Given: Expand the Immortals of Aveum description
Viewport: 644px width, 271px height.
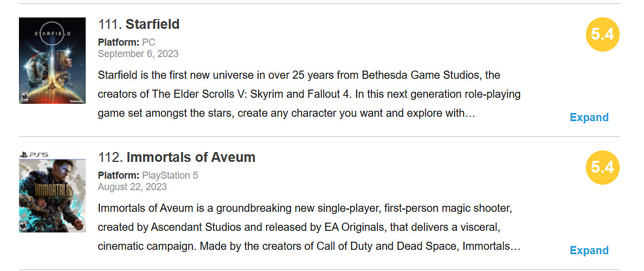Looking at the screenshot, I should pyautogui.click(x=589, y=250).
